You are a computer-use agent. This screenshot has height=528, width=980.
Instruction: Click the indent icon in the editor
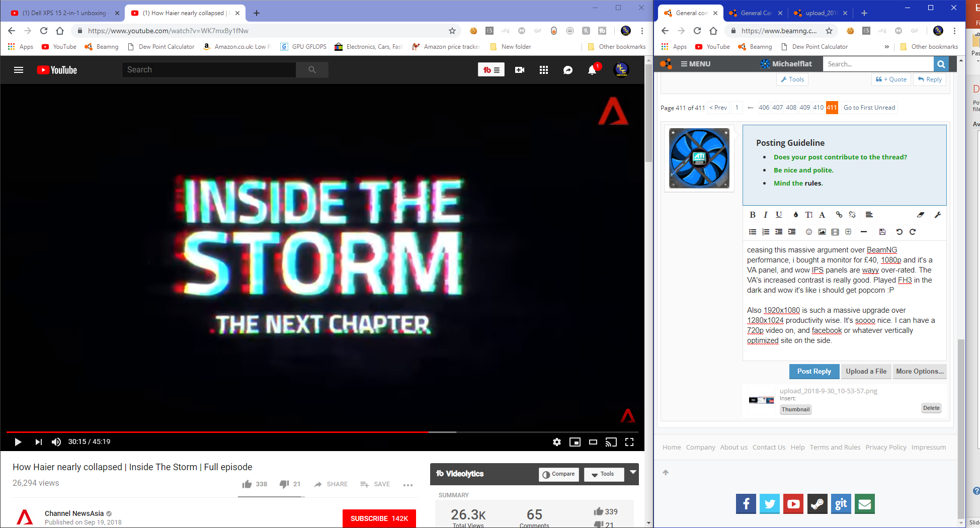[792, 232]
